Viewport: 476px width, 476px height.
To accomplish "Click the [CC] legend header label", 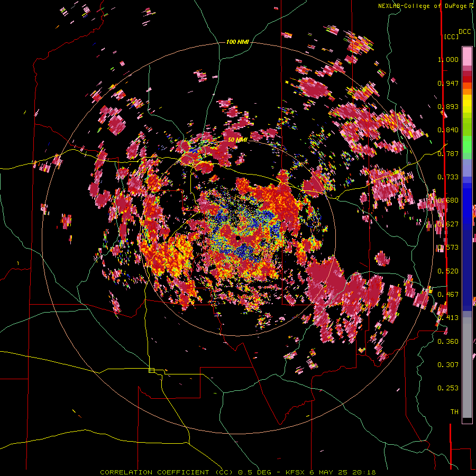I will tap(451, 36).
